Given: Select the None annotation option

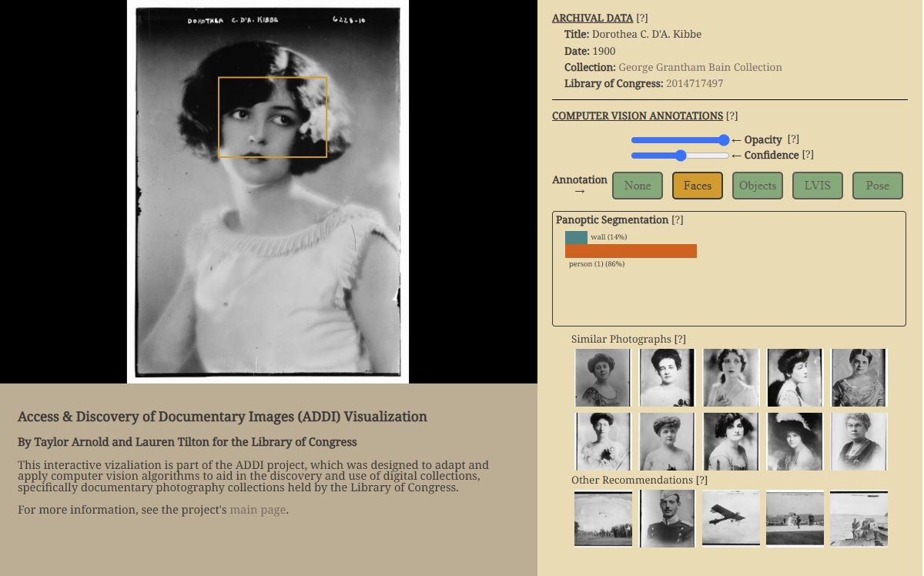Looking at the screenshot, I should click(x=638, y=186).
